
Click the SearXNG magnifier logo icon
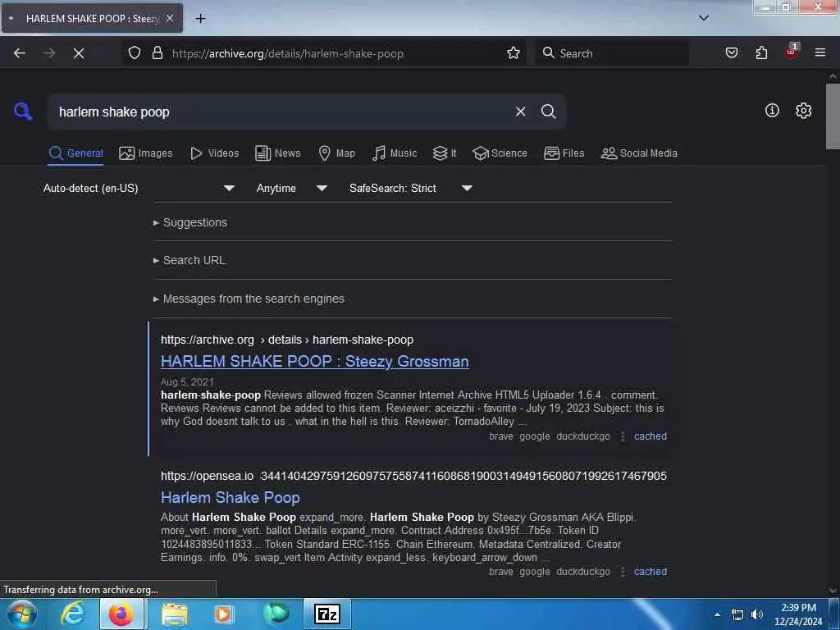(23, 112)
